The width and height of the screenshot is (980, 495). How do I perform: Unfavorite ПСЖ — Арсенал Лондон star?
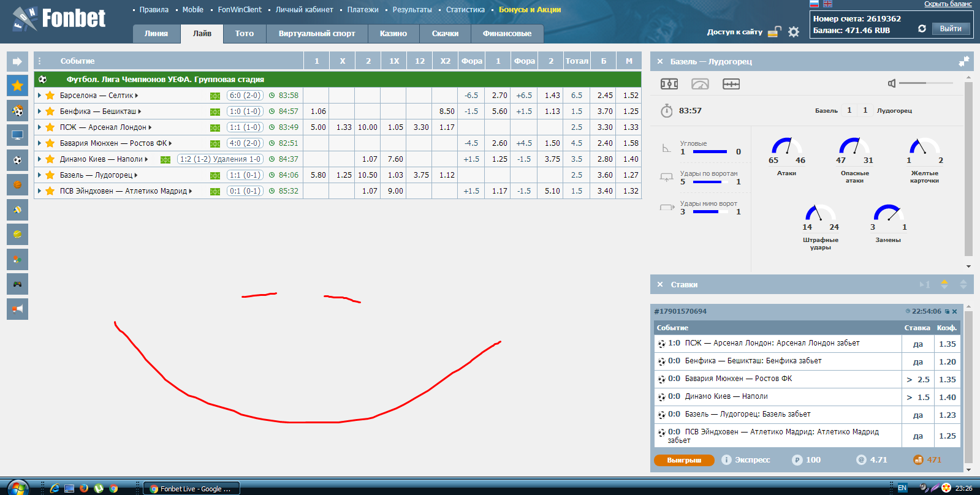pos(50,127)
